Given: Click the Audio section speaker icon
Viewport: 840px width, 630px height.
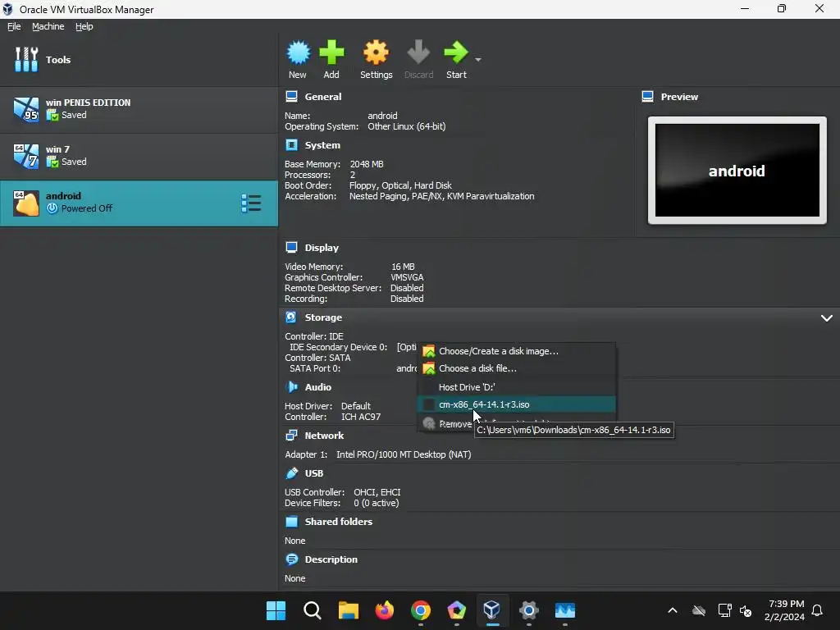Looking at the screenshot, I should pos(292,387).
